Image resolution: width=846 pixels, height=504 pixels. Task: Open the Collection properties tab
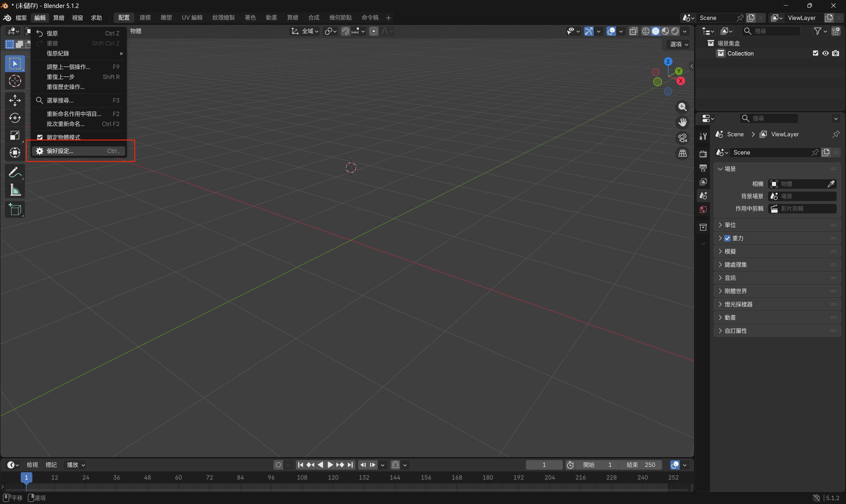pos(703,227)
